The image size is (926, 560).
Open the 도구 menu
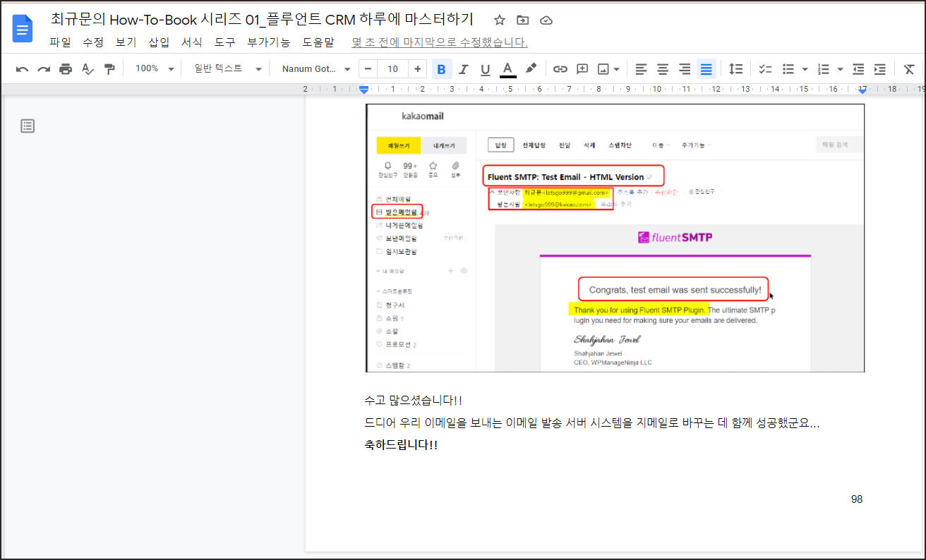click(224, 42)
